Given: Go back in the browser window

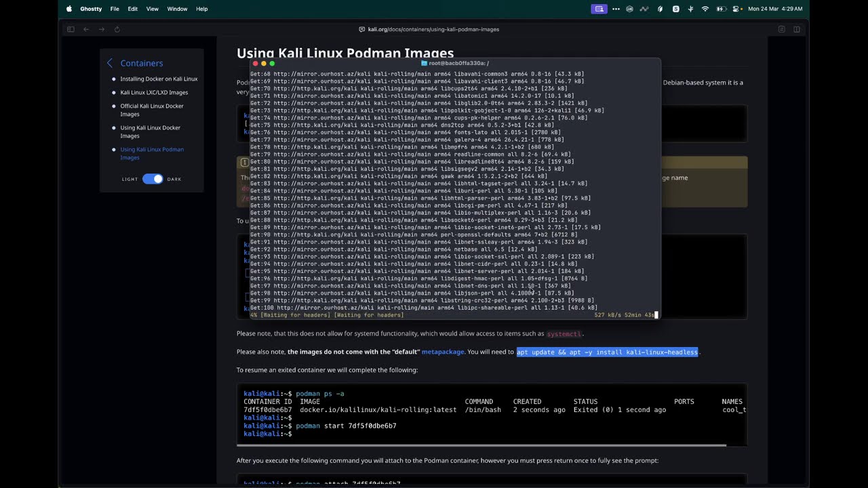Looking at the screenshot, I should (x=86, y=29).
